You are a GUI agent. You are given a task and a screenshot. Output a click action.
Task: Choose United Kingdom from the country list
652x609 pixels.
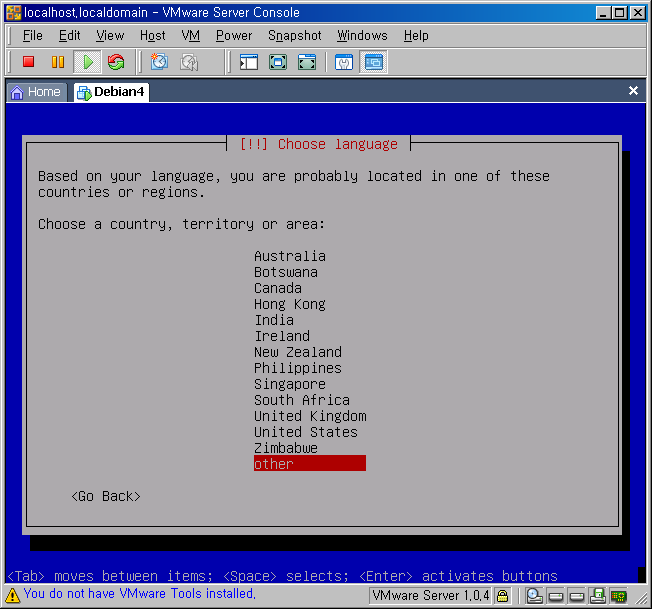click(x=310, y=416)
